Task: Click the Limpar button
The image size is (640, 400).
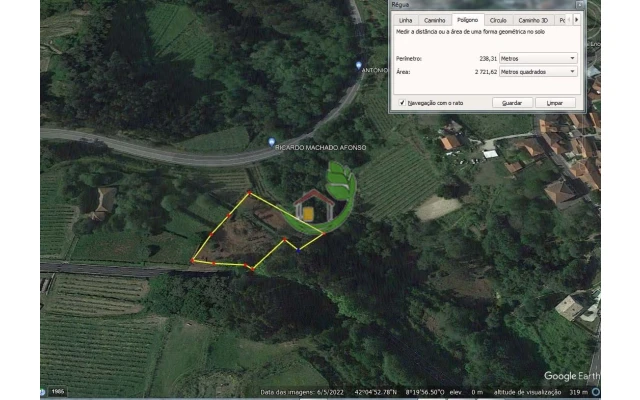Action: tap(555, 103)
